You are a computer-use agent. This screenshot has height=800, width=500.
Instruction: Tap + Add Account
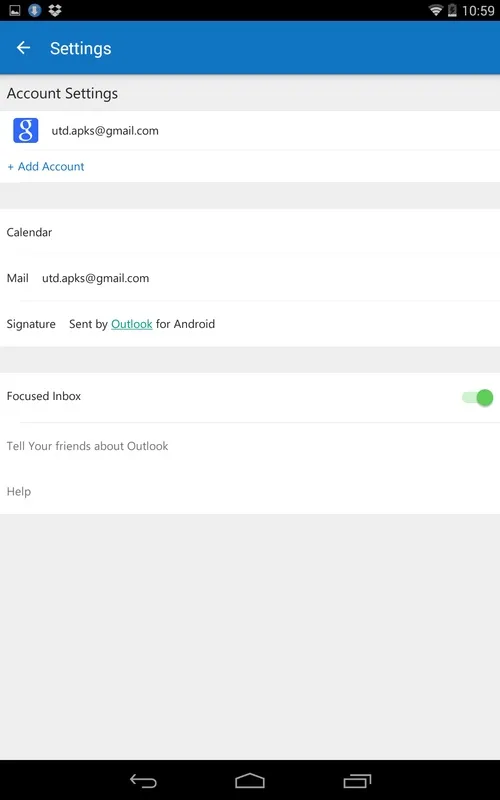[46, 166]
